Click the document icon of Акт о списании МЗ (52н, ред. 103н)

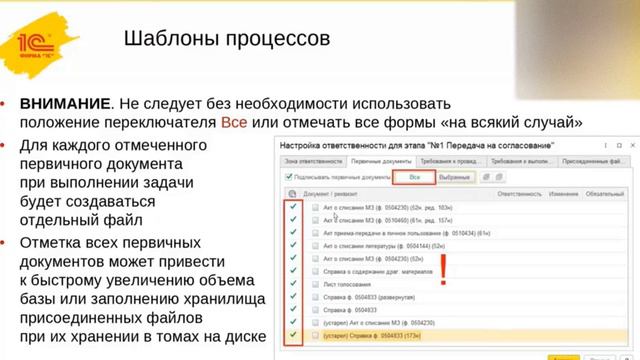click(x=315, y=208)
